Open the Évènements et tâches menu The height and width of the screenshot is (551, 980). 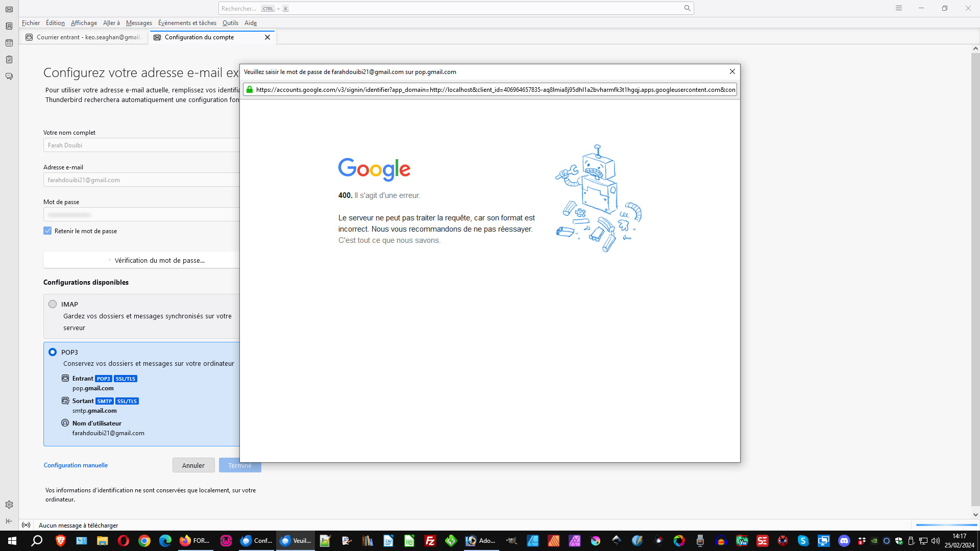tap(187, 23)
